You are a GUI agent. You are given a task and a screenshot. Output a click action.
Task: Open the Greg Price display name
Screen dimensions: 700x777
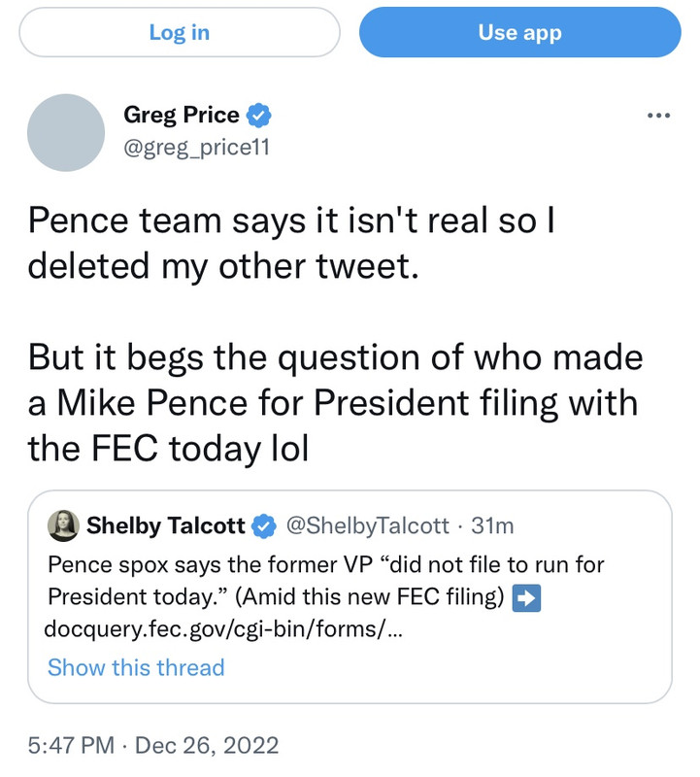coord(181,116)
